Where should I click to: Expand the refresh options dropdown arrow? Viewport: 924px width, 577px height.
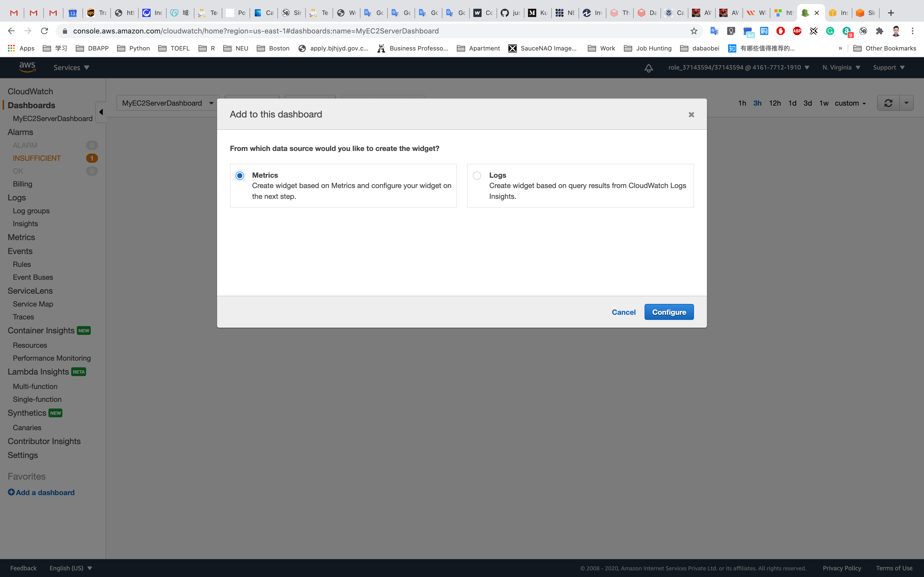(906, 103)
